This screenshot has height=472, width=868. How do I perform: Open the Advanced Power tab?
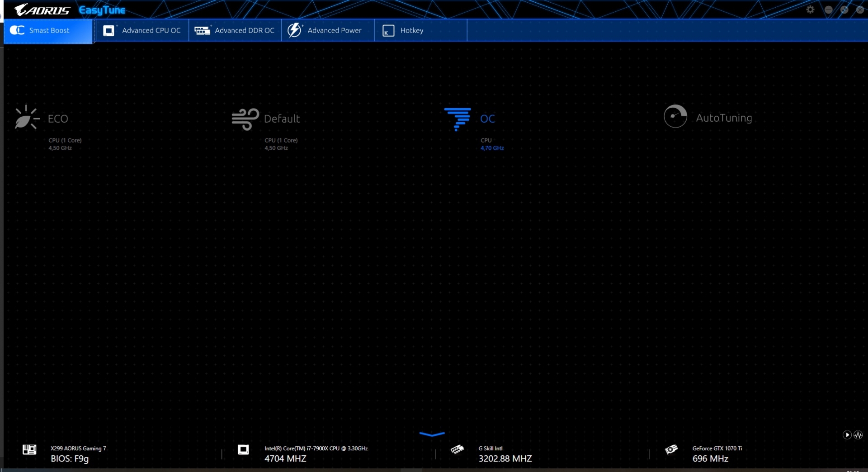pos(328,31)
